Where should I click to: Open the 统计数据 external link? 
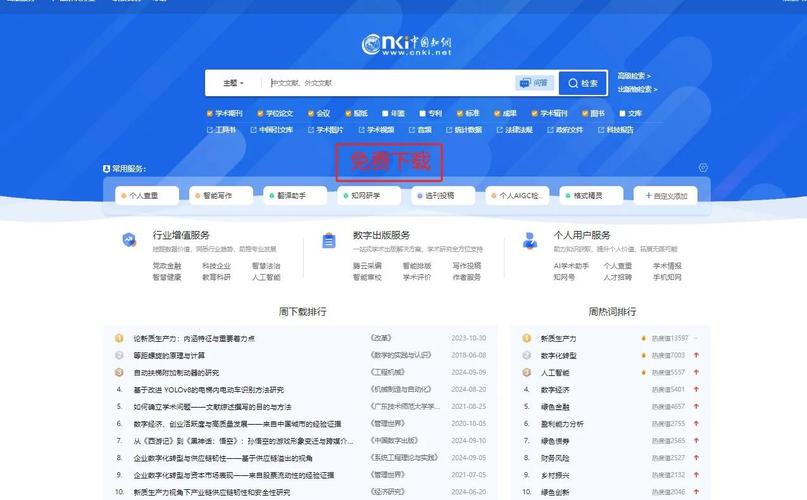(x=464, y=130)
